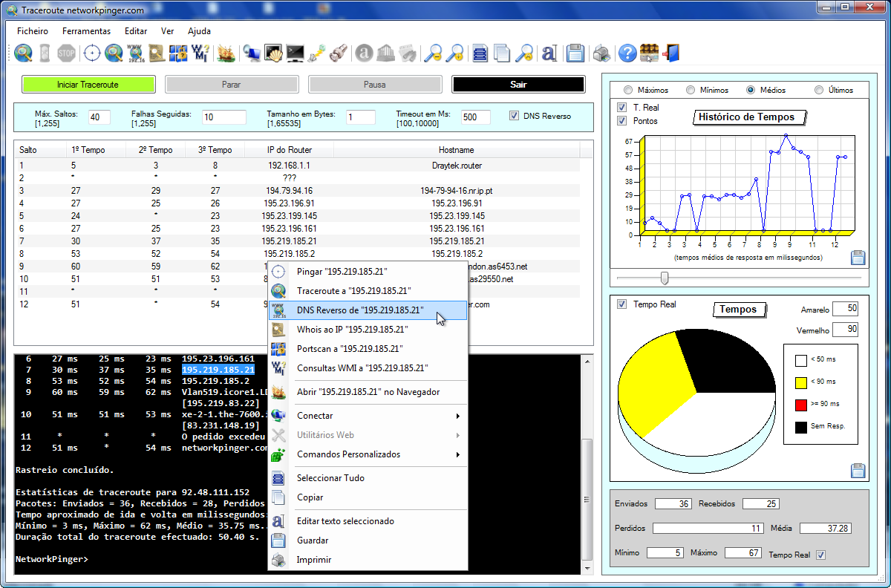Click the console output vertical scrollbar

(x=587, y=464)
